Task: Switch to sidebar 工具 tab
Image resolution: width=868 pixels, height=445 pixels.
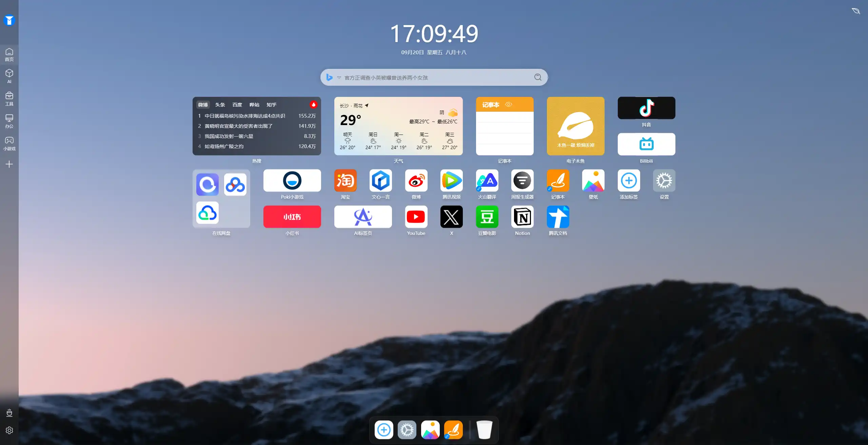Action: click(x=9, y=99)
